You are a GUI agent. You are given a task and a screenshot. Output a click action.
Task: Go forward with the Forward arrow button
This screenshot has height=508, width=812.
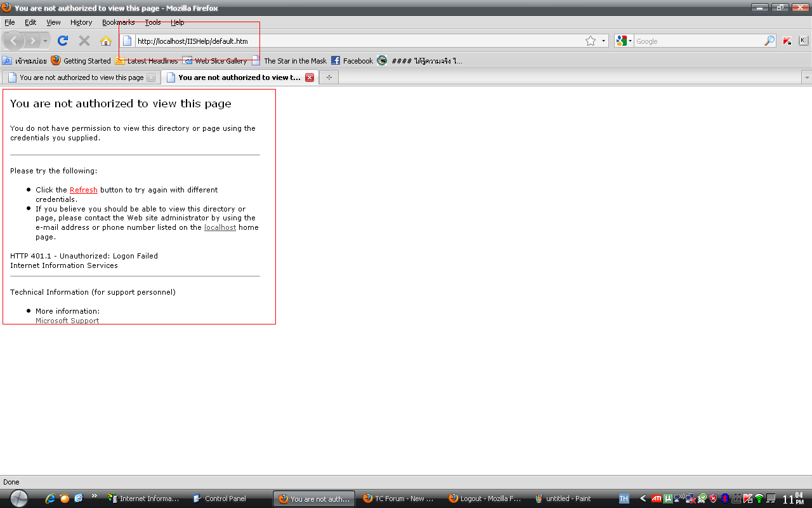tap(32, 41)
